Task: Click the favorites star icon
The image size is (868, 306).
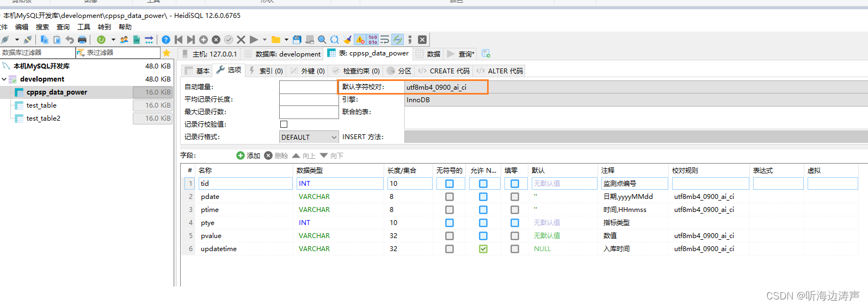Action: pos(167,53)
